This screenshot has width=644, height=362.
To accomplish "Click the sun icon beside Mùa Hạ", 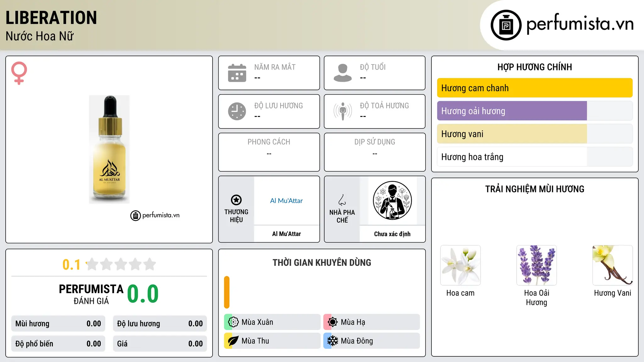I will (333, 322).
